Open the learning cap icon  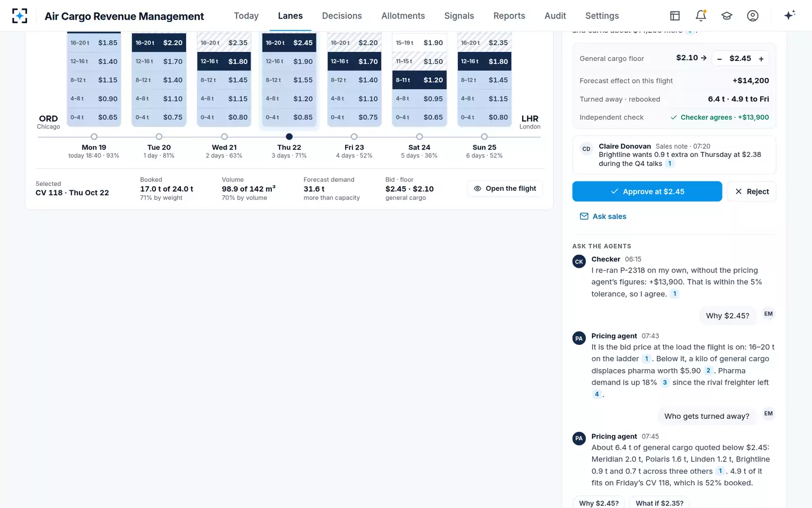point(727,16)
